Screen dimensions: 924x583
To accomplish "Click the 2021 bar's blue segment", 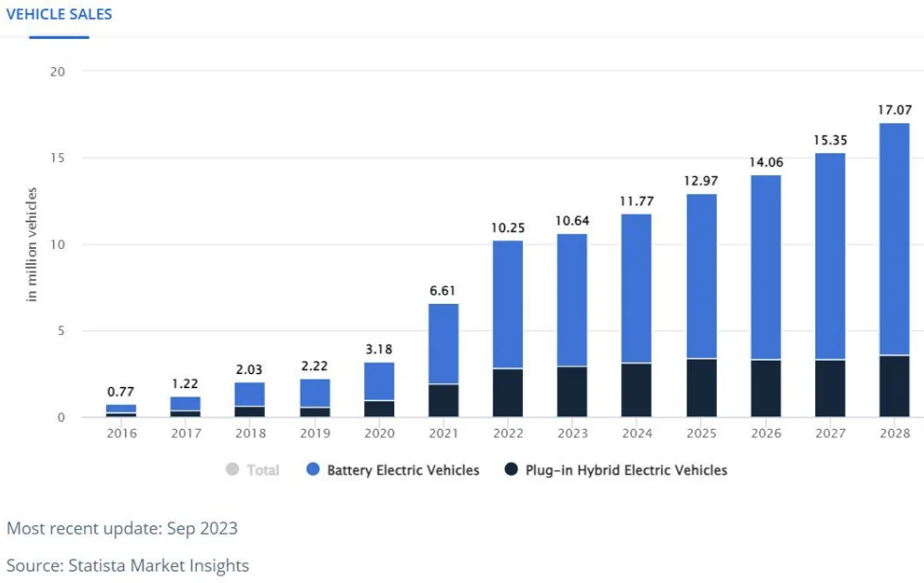I will click(x=443, y=343).
